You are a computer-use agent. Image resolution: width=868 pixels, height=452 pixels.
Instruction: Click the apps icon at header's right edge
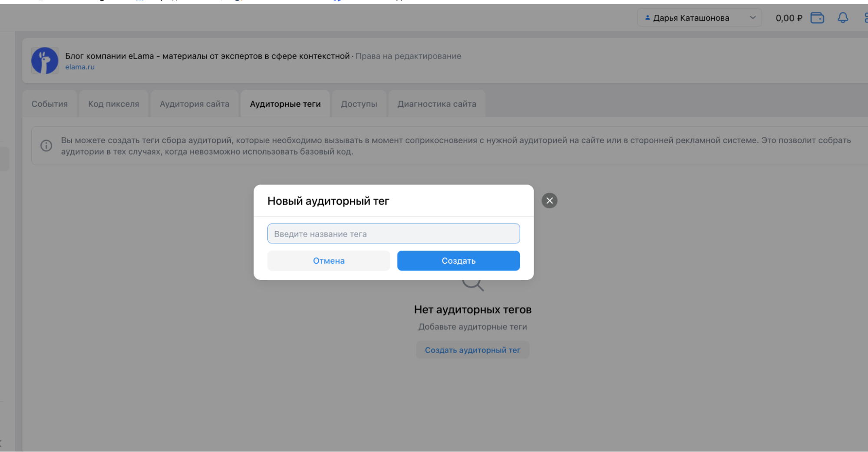865,18
